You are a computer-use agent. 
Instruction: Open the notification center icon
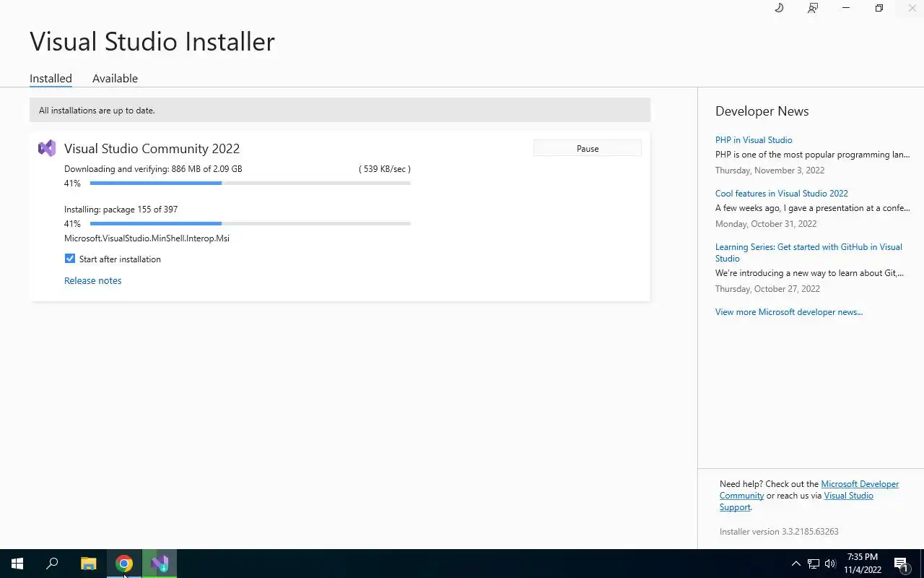pyautogui.click(x=901, y=564)
